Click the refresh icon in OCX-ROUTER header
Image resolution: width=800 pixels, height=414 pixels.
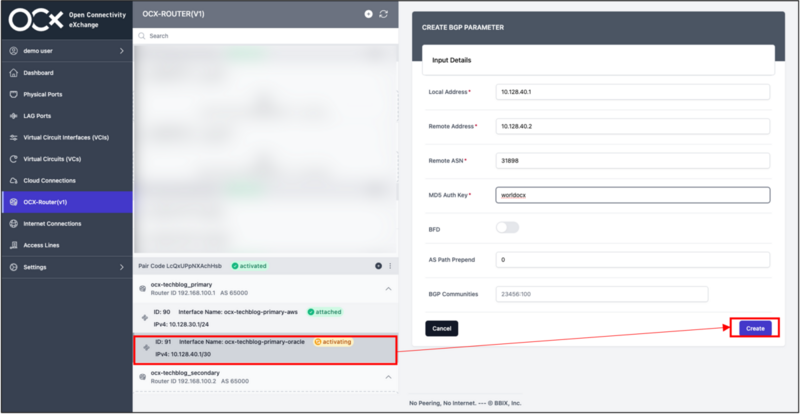pos(384,14)
